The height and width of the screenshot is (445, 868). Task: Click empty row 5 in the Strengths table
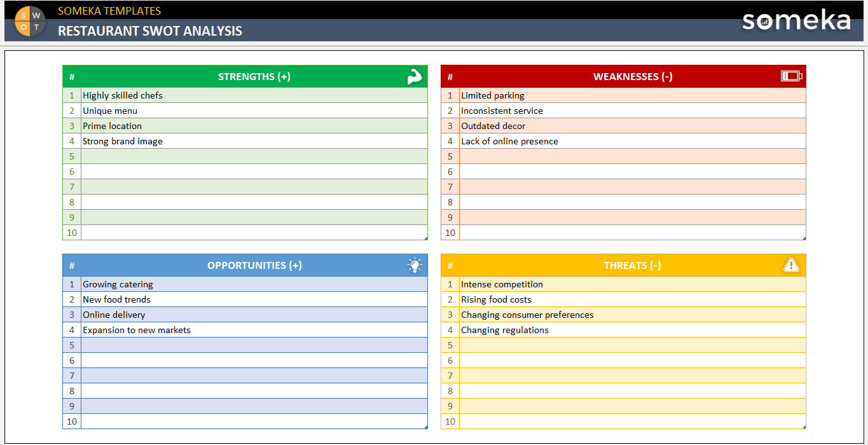(x=254, y=156)
